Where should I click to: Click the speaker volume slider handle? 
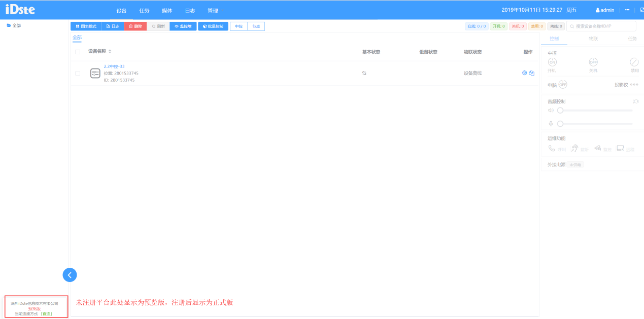[x=560, y=110]
